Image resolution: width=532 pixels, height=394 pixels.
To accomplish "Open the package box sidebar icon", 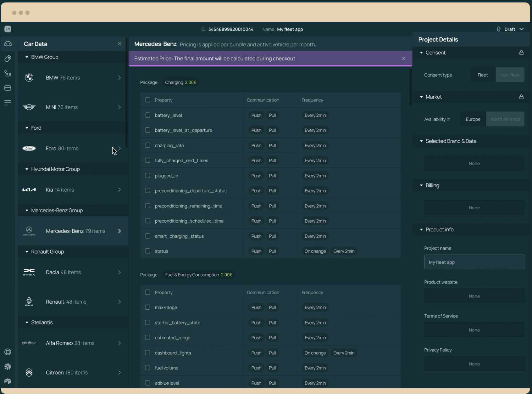I will (8, 381).
